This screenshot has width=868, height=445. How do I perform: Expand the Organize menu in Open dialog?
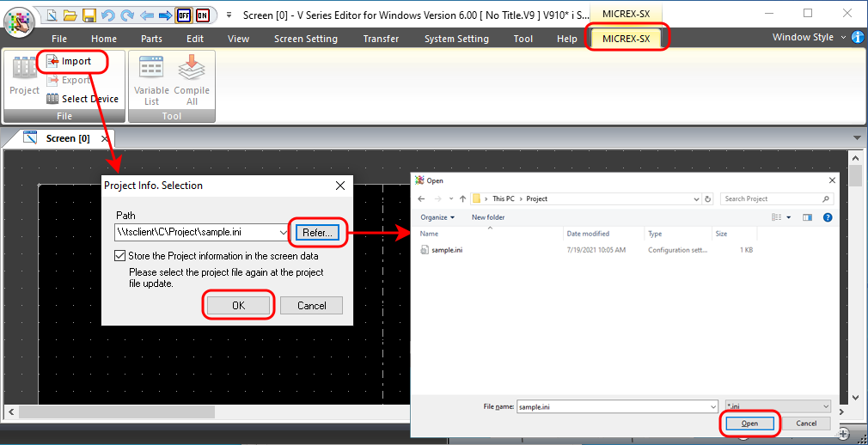tap(437, 217)
